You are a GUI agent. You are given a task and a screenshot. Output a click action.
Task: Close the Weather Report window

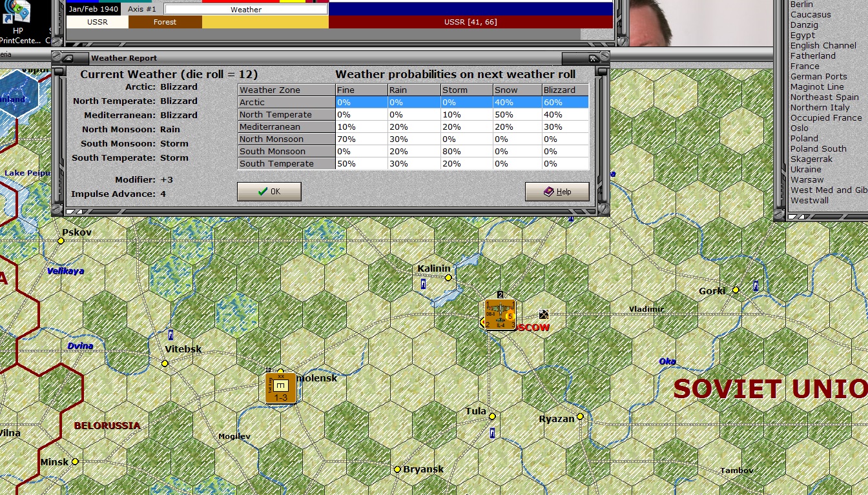click(x=594, y=58)
